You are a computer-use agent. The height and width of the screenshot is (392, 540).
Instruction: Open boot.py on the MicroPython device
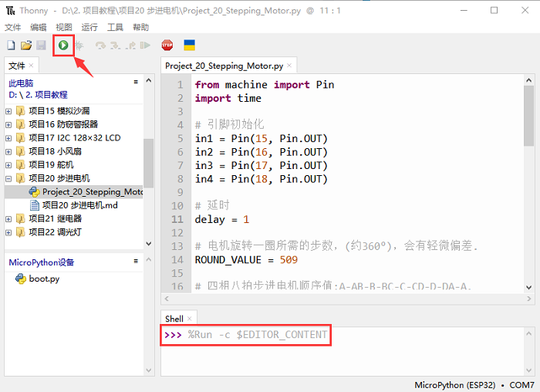click(x=43, y=279)
